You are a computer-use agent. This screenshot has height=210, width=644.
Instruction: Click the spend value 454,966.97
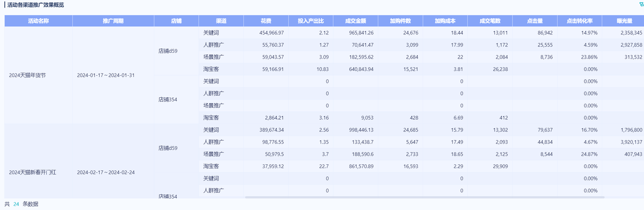pyautogui.click(x=272, y=33)
